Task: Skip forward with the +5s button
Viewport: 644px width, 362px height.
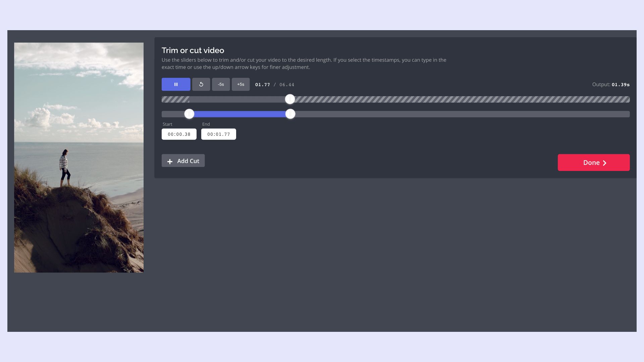Action: click(240, 84)
